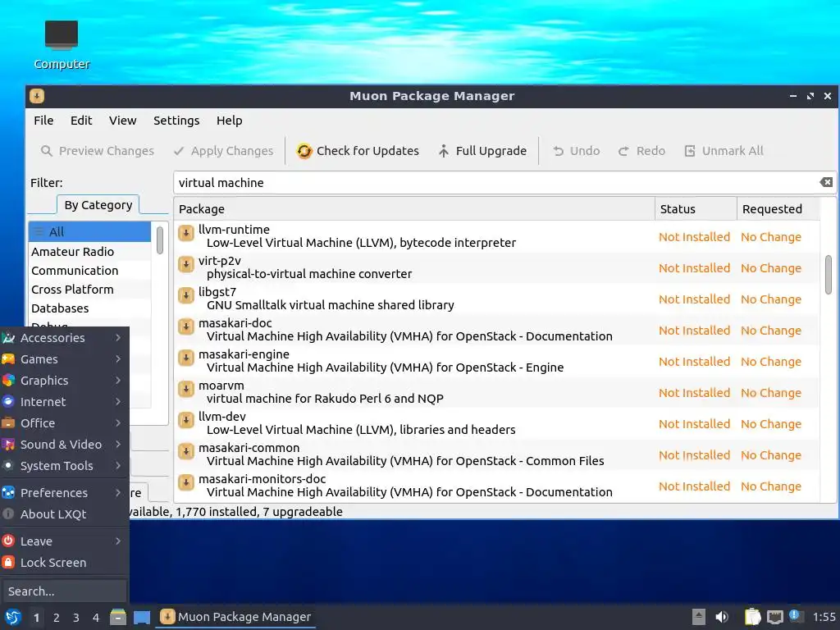Click the masakari-engine package icon
840x630 pixels.
(x=186, y=358)
